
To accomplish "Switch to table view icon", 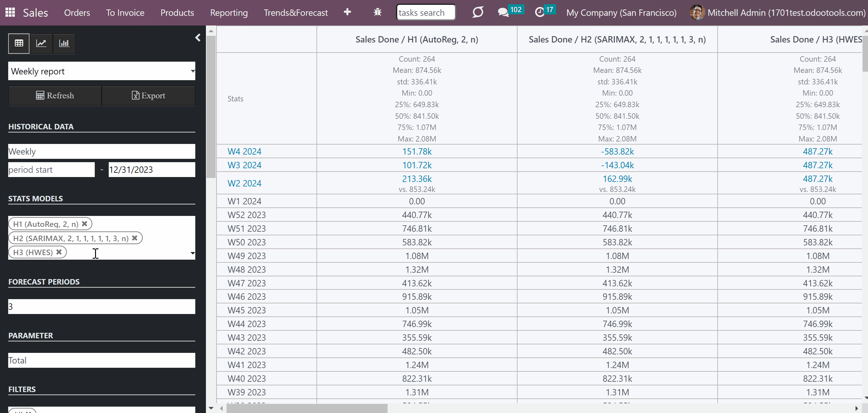I will 19,43.
